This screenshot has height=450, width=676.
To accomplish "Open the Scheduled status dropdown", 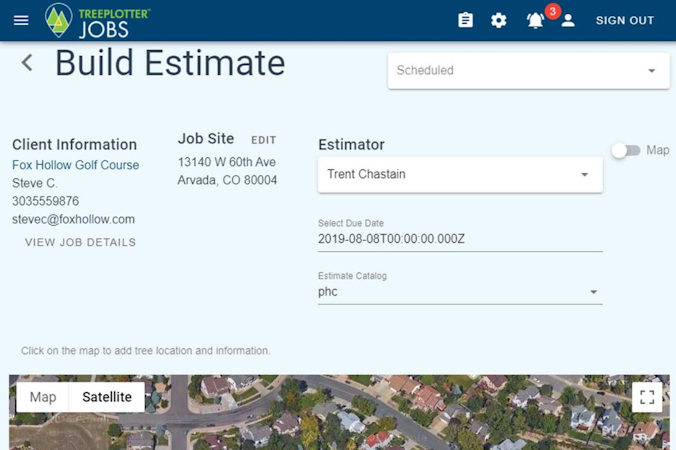I will (x=529, y=71).
